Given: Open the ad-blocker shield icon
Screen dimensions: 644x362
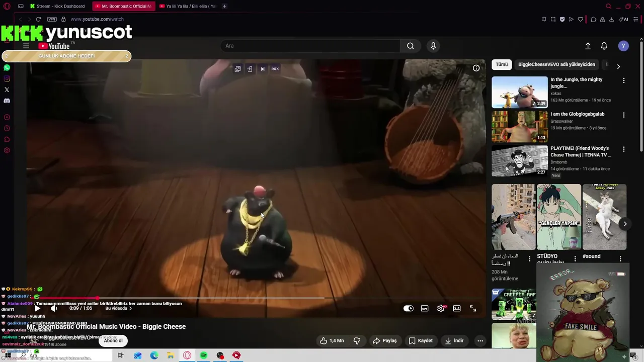Looking at the screenshot, I should pos(562,19).
